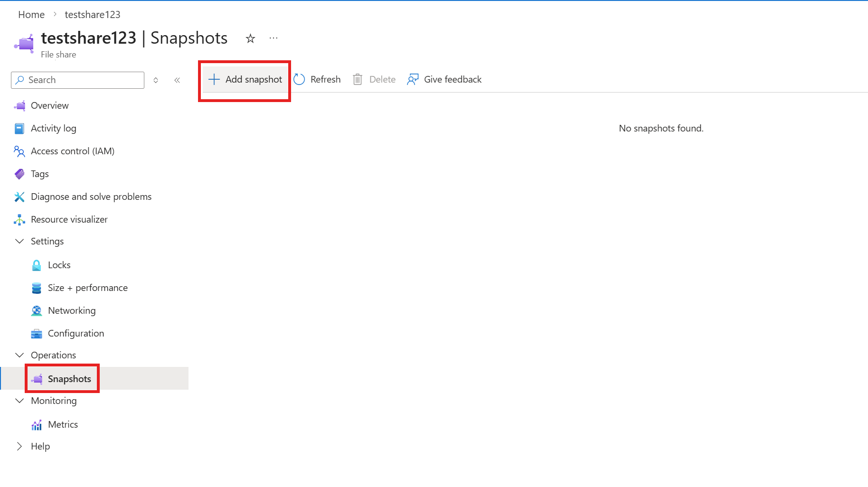
Task: Favorite testshare123 with the star icon
Action: click(x=250, y=38)
